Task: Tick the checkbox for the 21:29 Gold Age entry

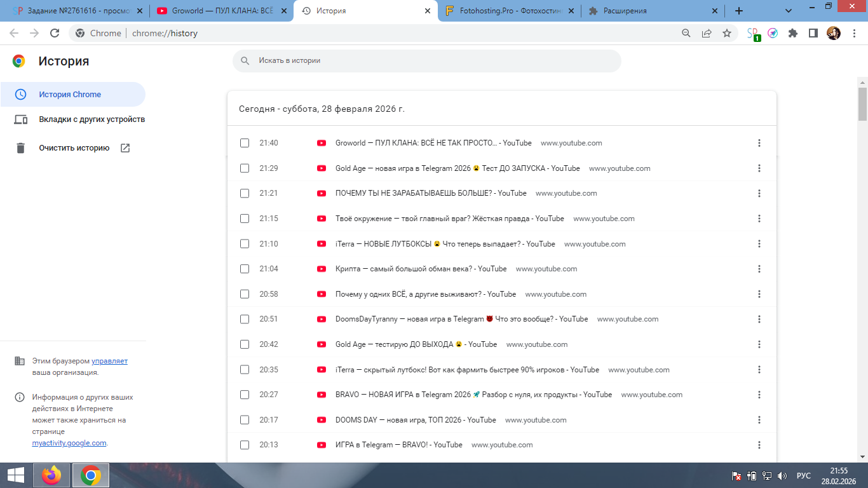Action: tap(245, 168)
